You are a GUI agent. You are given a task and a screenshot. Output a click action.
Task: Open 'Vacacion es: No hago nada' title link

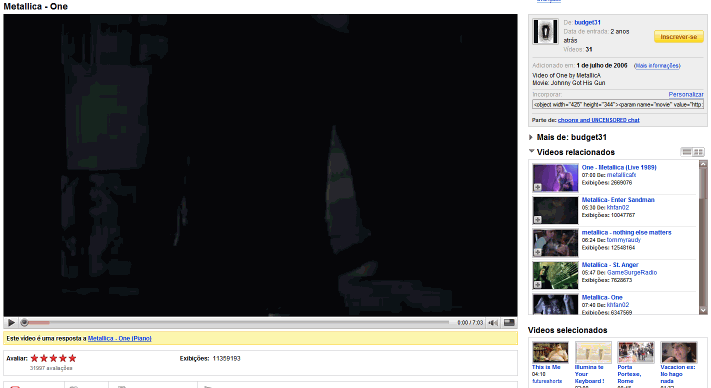pyautogui.click(x=677, y=374)
